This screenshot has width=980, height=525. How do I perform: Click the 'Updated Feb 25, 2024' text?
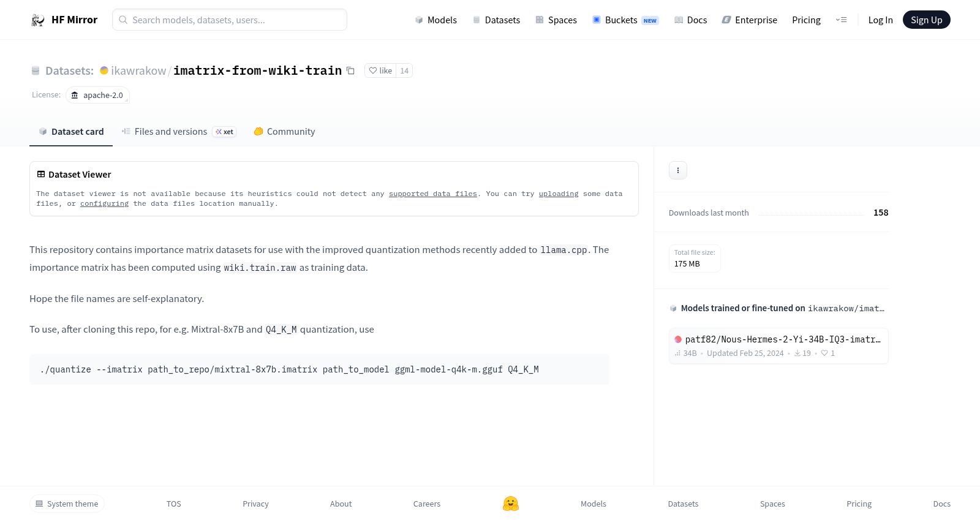pyautogui.click(x=745, y=353)
